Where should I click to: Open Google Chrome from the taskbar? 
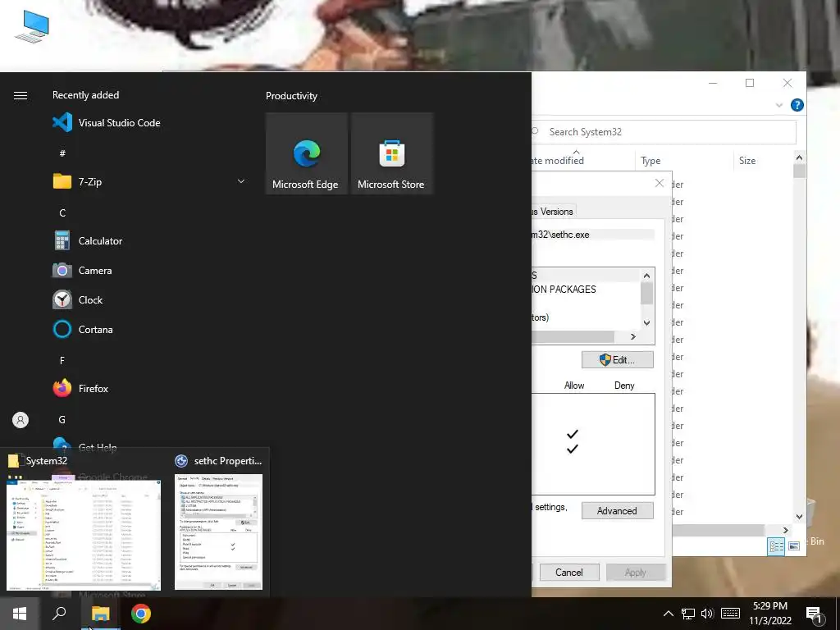click(141, 614)
